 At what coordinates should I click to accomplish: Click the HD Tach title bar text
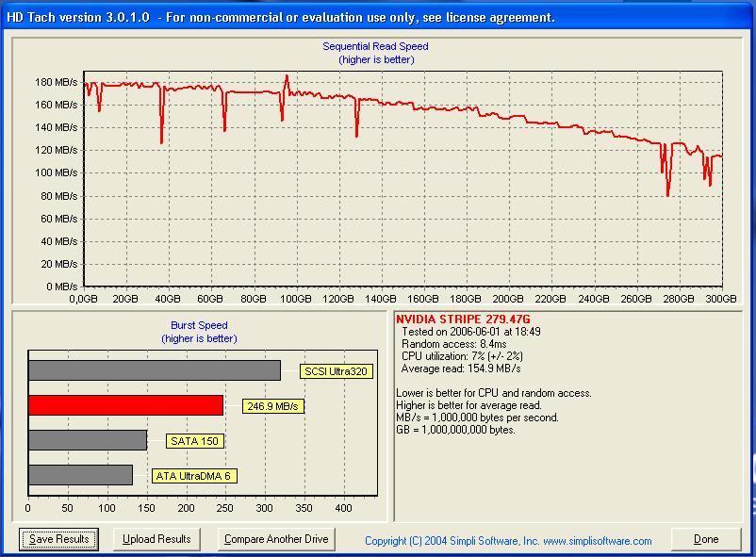[x=281, y=18]
